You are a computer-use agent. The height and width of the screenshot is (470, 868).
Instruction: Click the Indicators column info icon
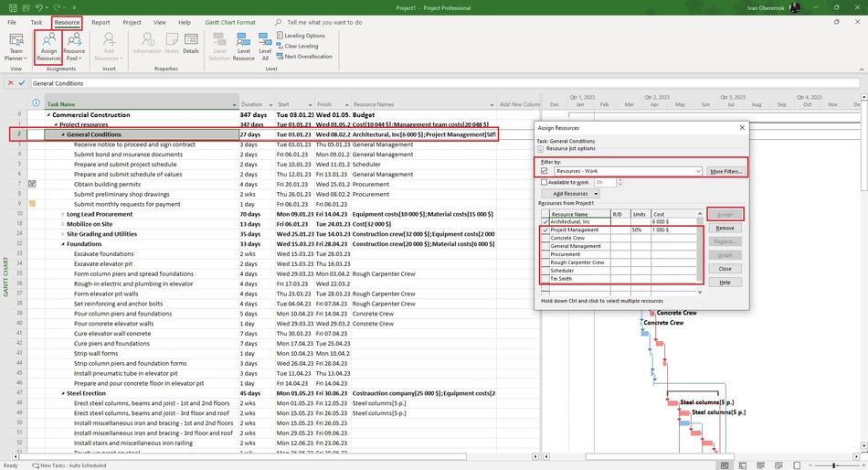click(36, 103)
